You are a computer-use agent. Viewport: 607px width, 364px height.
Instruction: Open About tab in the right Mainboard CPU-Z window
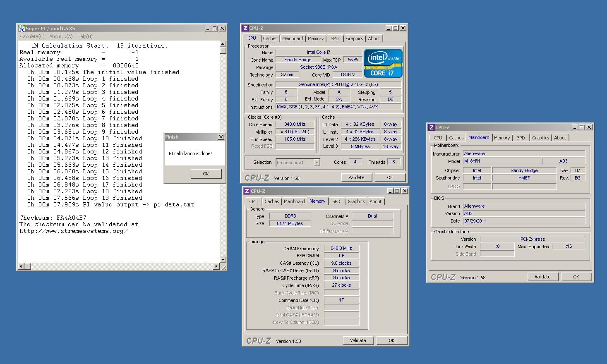[x=560, y=138]
